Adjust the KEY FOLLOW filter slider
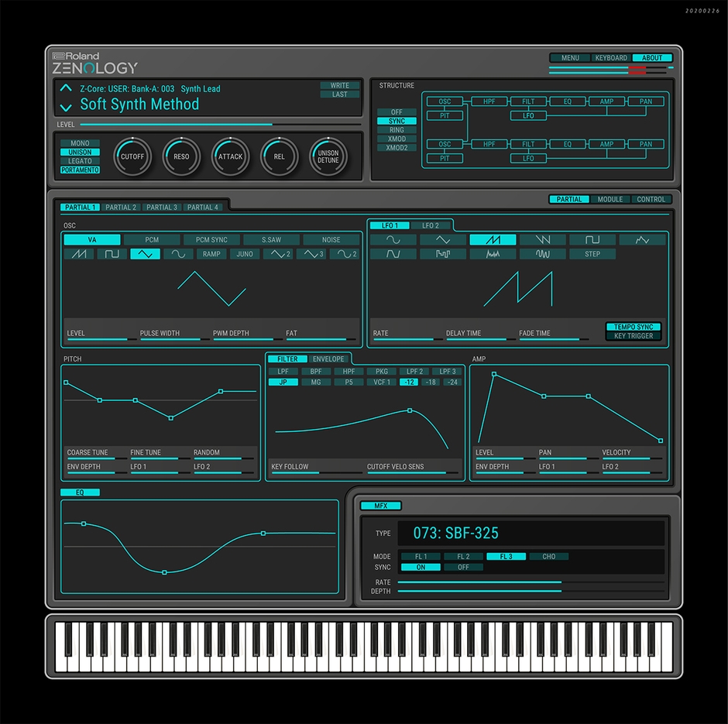This screenshot has height=724, width=728. click(x=317, y=473)
